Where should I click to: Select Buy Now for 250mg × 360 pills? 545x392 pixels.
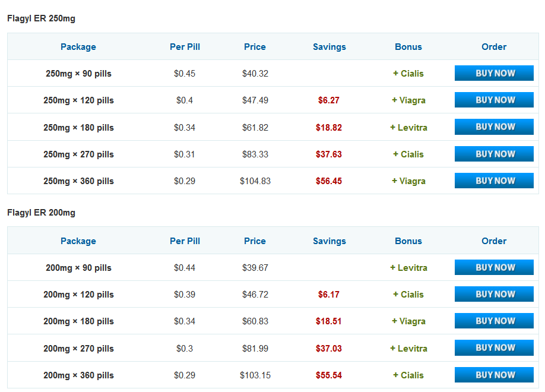(x=494, y=181)
